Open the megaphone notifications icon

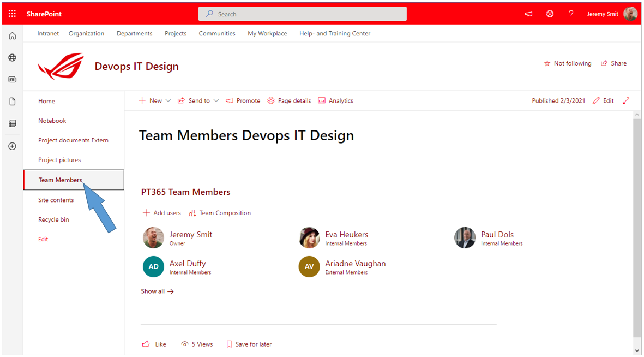point(528,14)
